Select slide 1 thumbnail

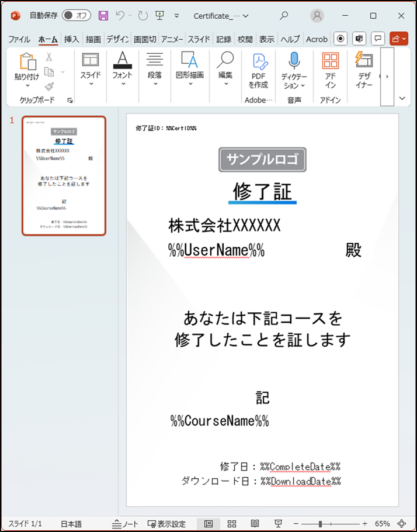[64, 176]
